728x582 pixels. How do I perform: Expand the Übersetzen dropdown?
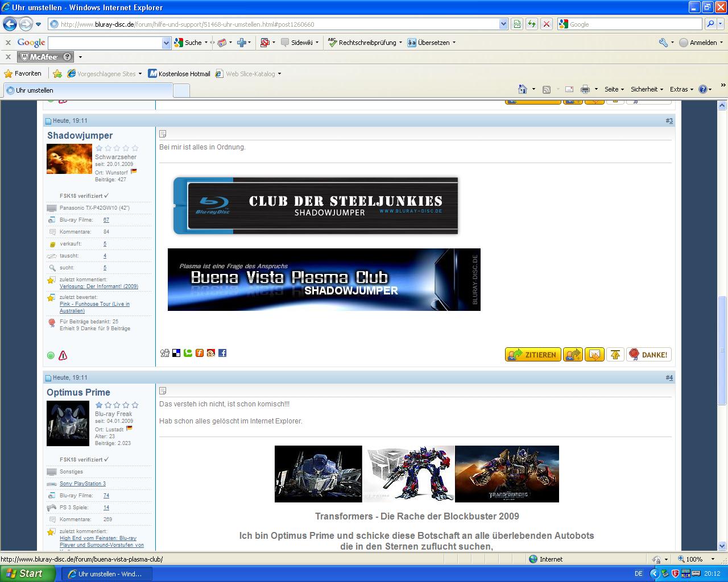click(x=454, y=43)
